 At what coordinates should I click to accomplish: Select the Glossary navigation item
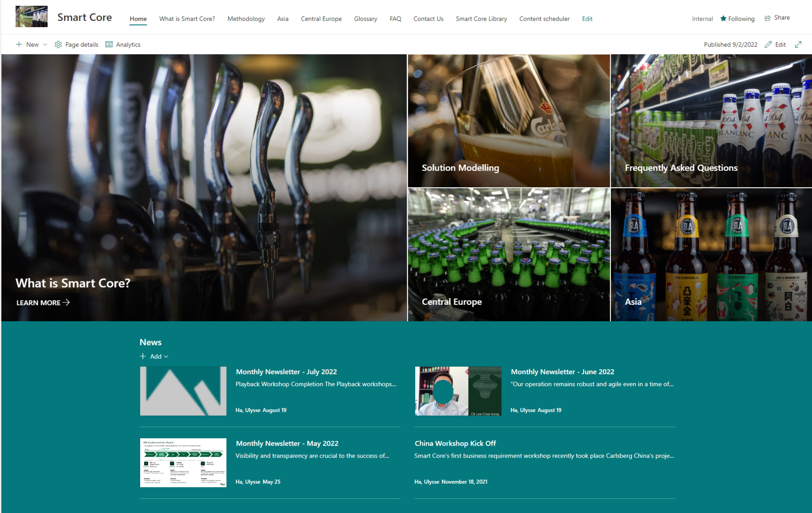pyautogui.click(x=365, y=19)
